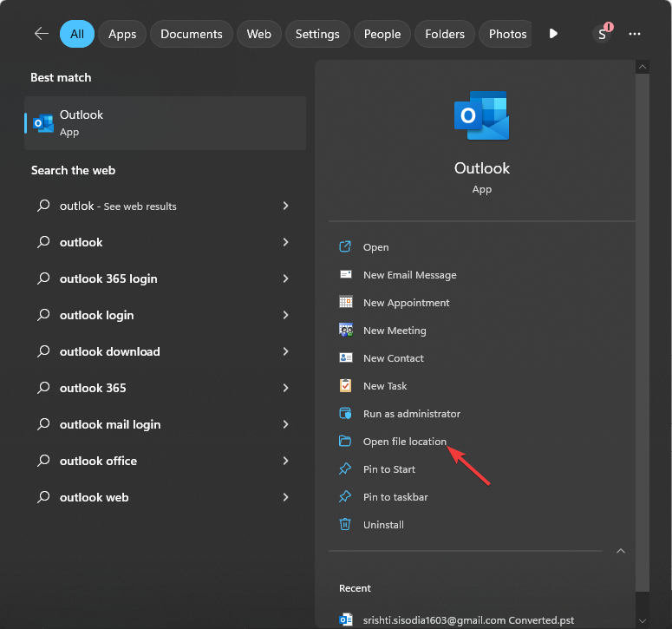
Task: Switch to the People filter tab
Action: (382, 34)
